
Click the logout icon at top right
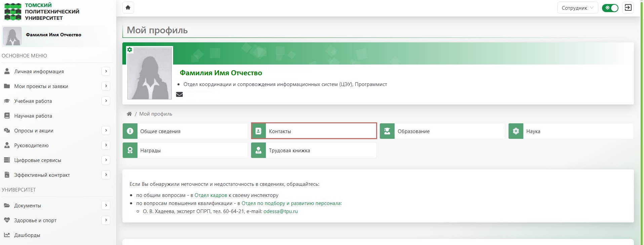pos(628,7)
